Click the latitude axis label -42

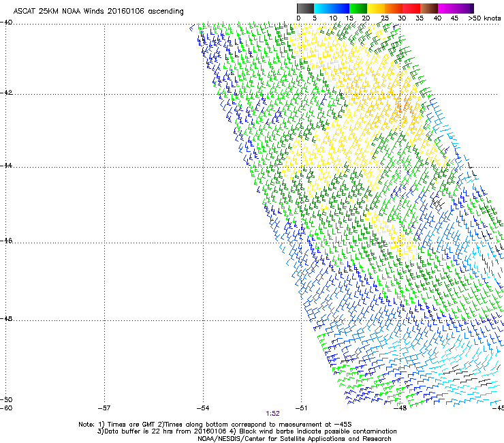pos(6,93)
